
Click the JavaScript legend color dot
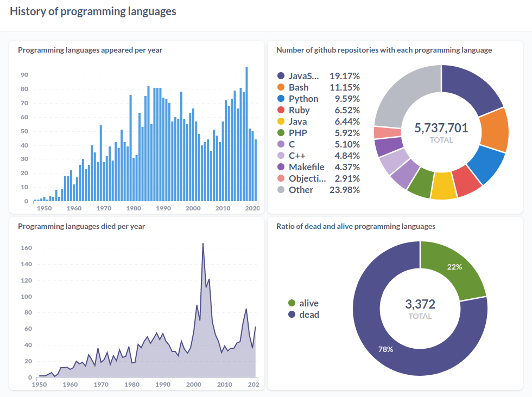pos(281,76)
